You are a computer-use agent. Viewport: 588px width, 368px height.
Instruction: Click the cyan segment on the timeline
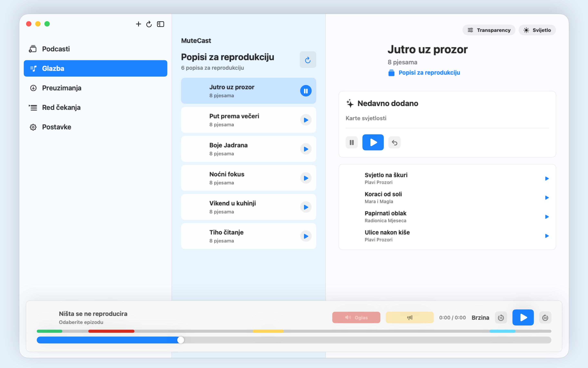[x=502, y=331]
